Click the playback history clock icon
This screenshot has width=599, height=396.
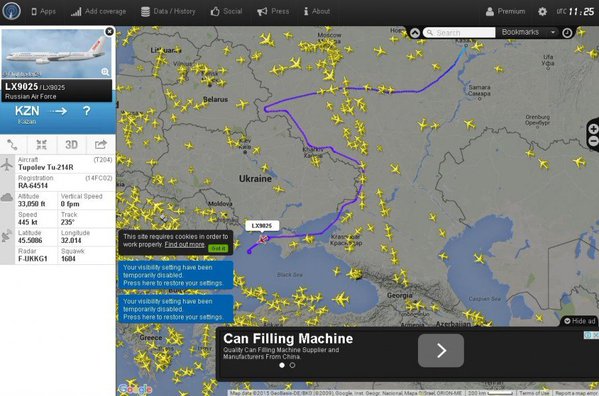coord(567,33)
